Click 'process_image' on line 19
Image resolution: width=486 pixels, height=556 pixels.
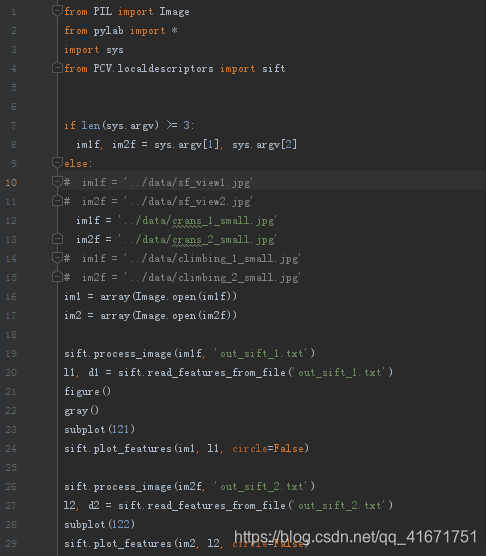[133, 354]
